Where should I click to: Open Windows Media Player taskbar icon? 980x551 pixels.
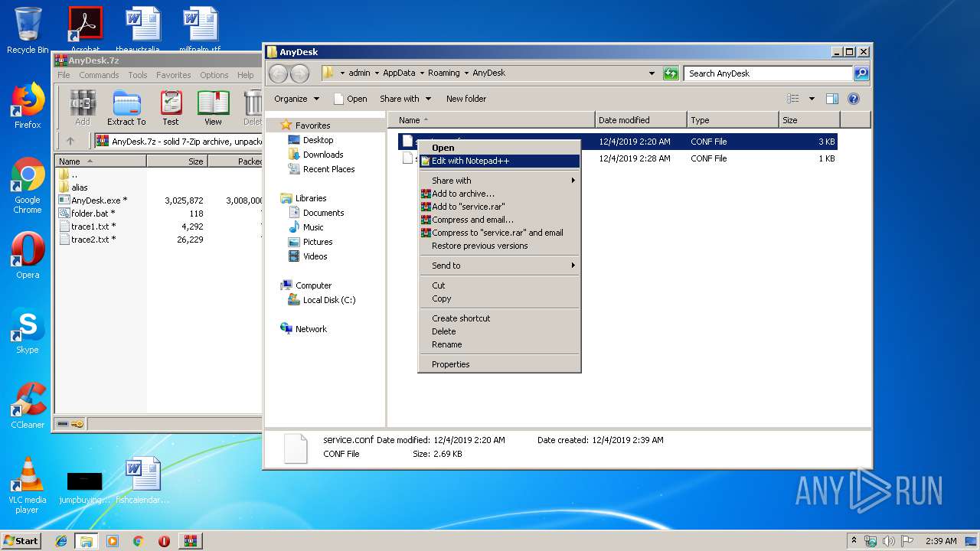(x=113, y=541)
